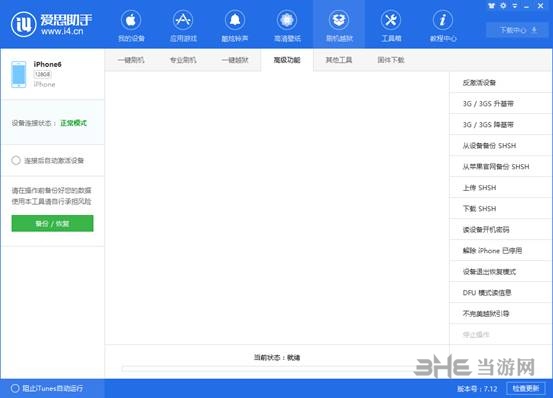Click the iPhone6 device phone icon
The image size is (553, 398).
[x=19, y=74]
